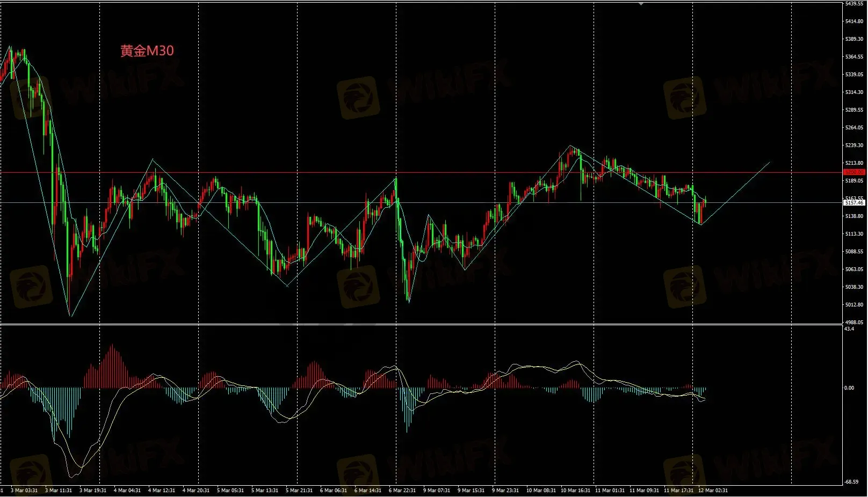868x497 pixels.
Task: Click the 3 Mar 03:31 time label
Action: click(25, 491)
